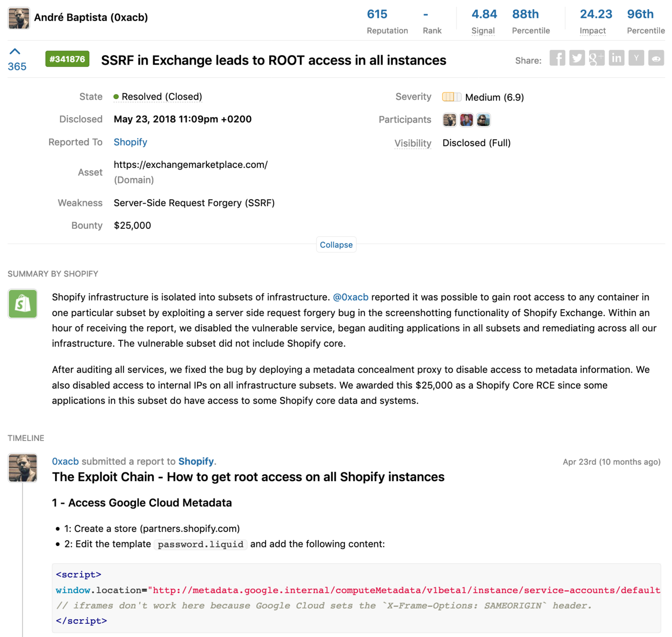Viewport: 672px width, 637px height.
Task: Click the Shopify logo in summary section
Action: click(x=22, y=304)
